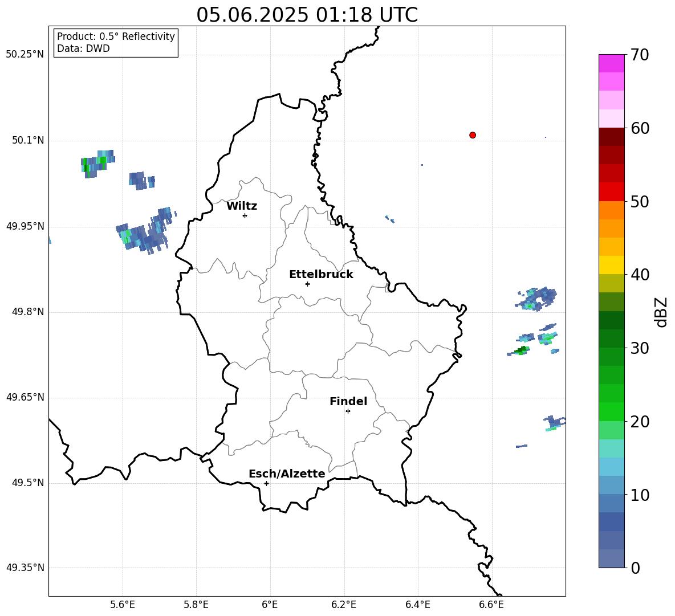Click the orange colorbar segment below 50
The height and width of the screenshot is (616, 675).
click(611, 210)
